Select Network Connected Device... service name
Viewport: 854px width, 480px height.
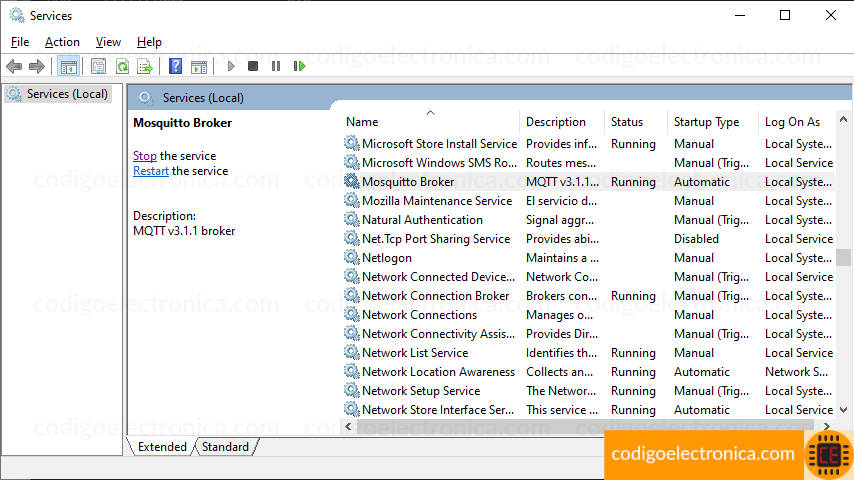tap(438, 277)
